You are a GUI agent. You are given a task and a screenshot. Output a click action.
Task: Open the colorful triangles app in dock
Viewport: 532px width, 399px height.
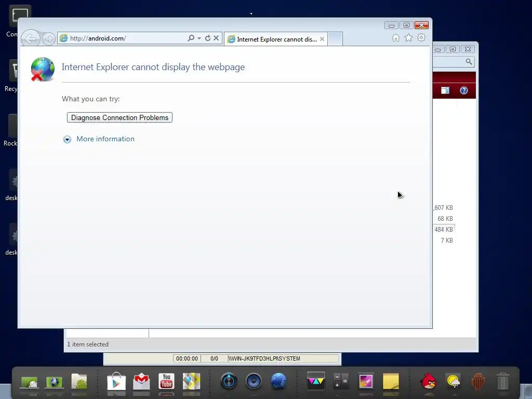(316, 380)
